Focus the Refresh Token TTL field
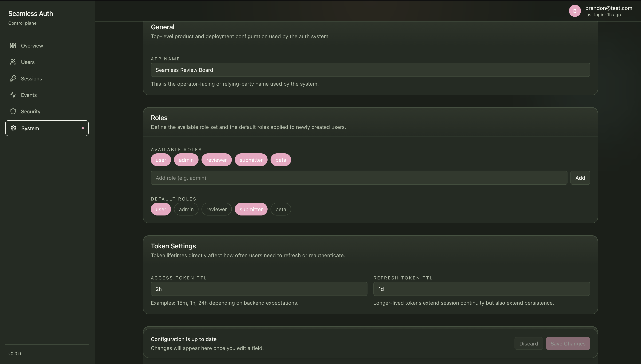641x364 pixels. point(482,289)
